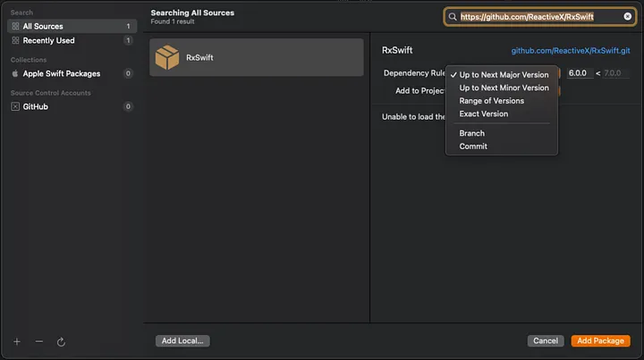Cancel the add package dialog
644x360 pixels.
tap(546, 341)
